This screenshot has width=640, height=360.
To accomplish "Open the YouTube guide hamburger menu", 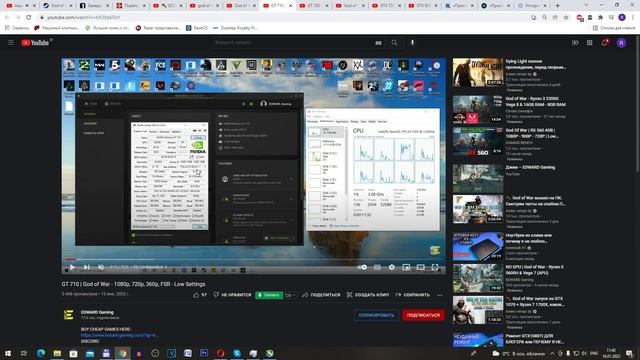I will (x=11, y=42).
